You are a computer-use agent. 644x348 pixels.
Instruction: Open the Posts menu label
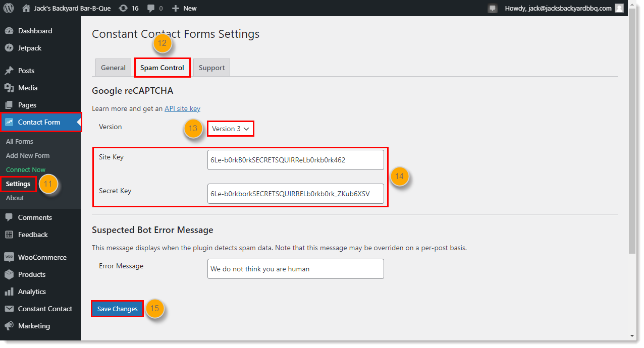click(26, 71)
